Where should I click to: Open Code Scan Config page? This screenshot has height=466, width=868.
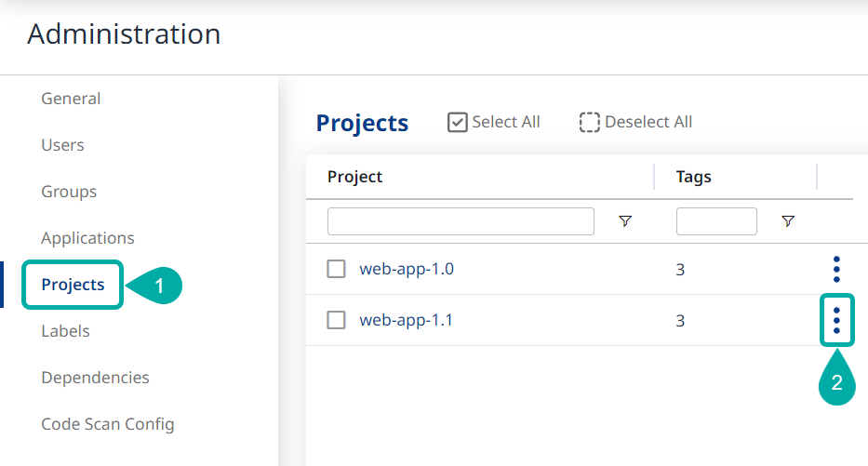107,424
